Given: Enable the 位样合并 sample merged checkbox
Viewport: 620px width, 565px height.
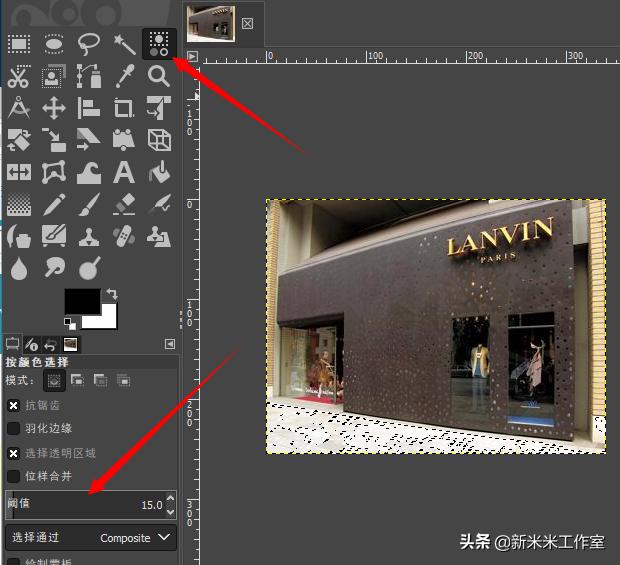Looking at the screenshot, I should pyautogui.click(x=13, y=476).
